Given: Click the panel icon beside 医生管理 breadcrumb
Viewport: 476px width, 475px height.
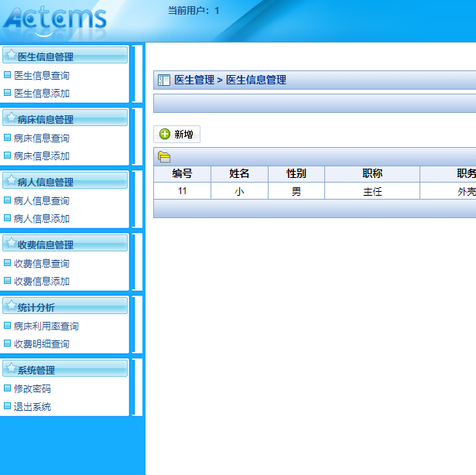Looking at the screenshot, I should point(164,80).
